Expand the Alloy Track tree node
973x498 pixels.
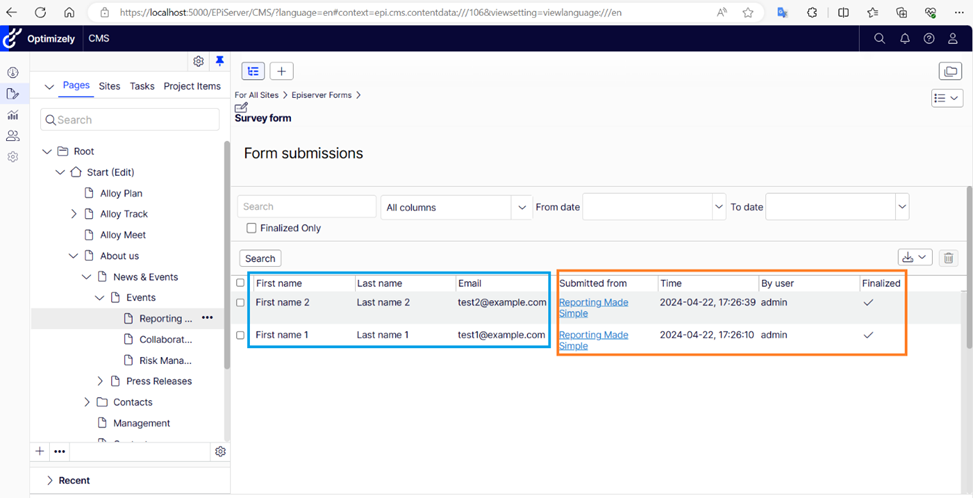tap(74, 214)
